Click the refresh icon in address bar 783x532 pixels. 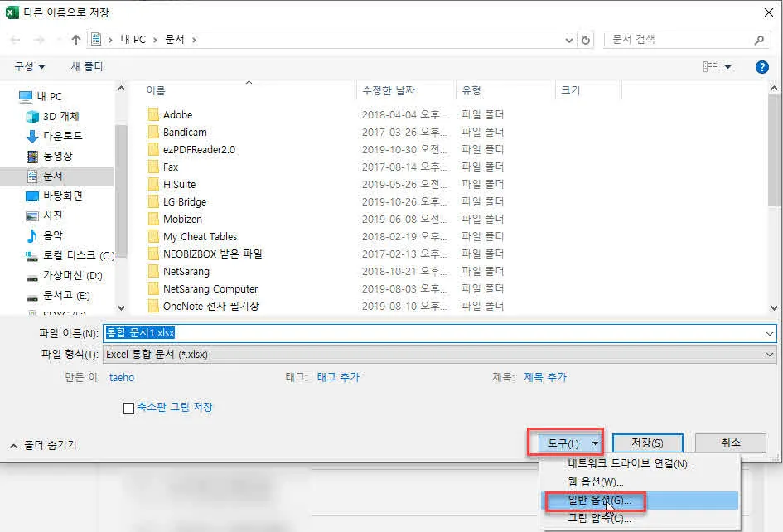pos(587,40)
